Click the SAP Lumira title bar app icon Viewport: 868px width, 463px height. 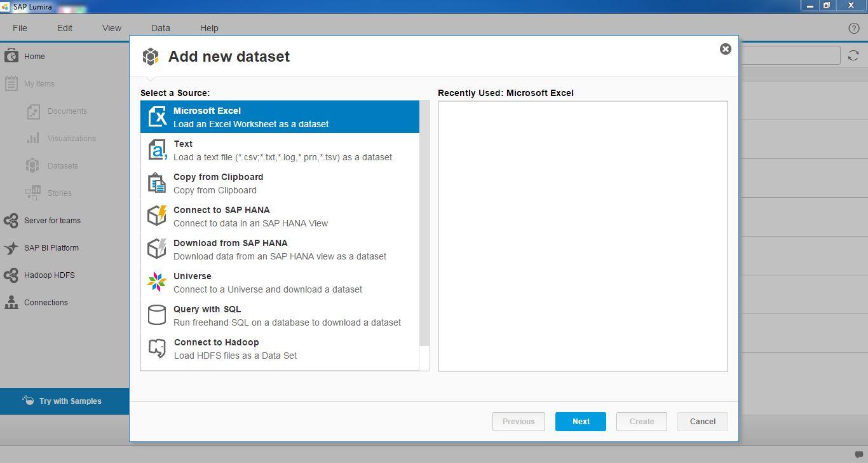tap(6, 6)
